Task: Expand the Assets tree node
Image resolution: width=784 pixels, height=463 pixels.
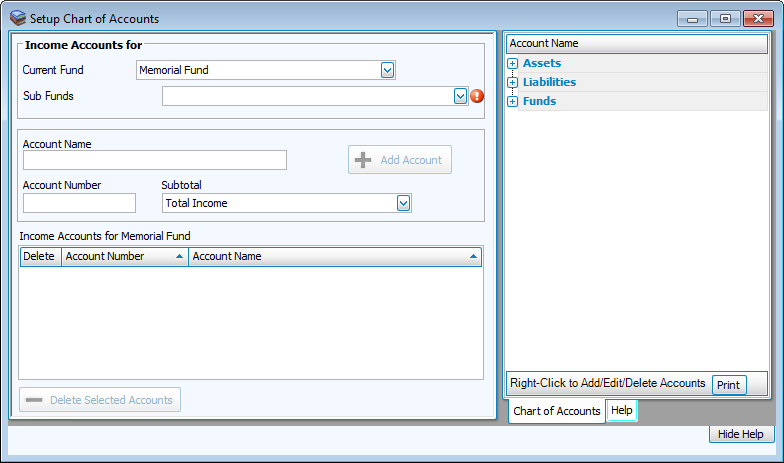Action: [513, 64]
